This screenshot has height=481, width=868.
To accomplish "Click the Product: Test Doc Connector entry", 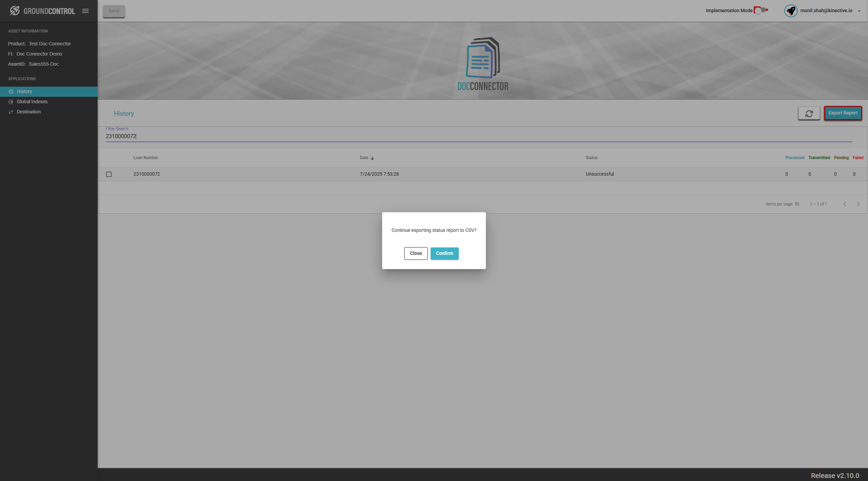I will coord(39,44).
